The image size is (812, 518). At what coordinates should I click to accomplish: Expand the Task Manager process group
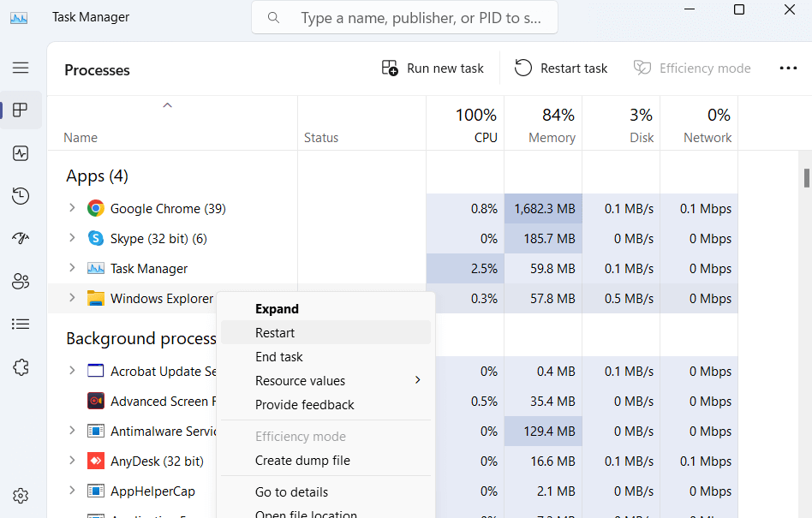click(x=72, y=268)
